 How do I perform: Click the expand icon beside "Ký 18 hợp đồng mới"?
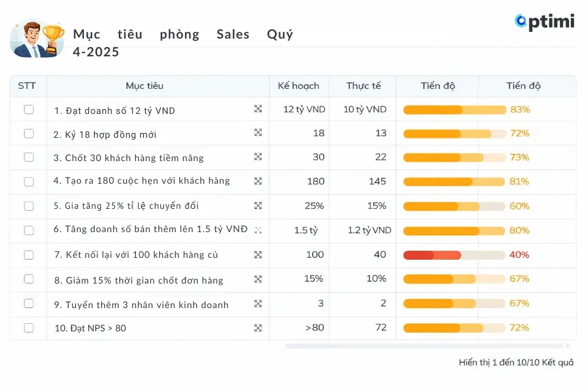[259, 134]
